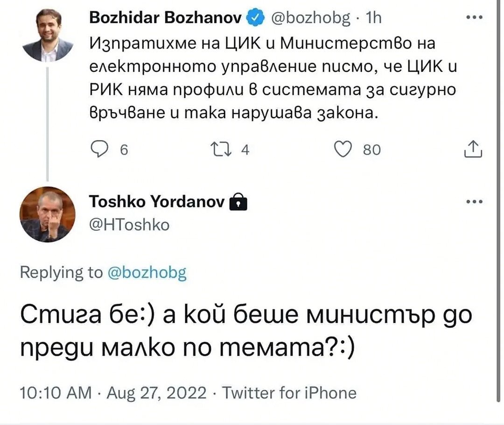
Task: Click the Bozhidar Bozhanov display name
Action: pyautogui.click(x=165, y=19)
